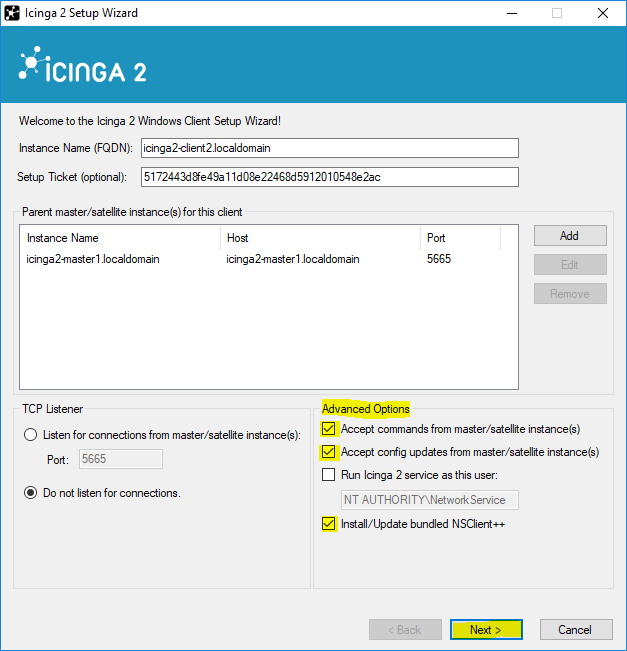Click the Icinga 2 logo in banner
This screenshot has width=627, height=651.
click(x=83, y=65)
